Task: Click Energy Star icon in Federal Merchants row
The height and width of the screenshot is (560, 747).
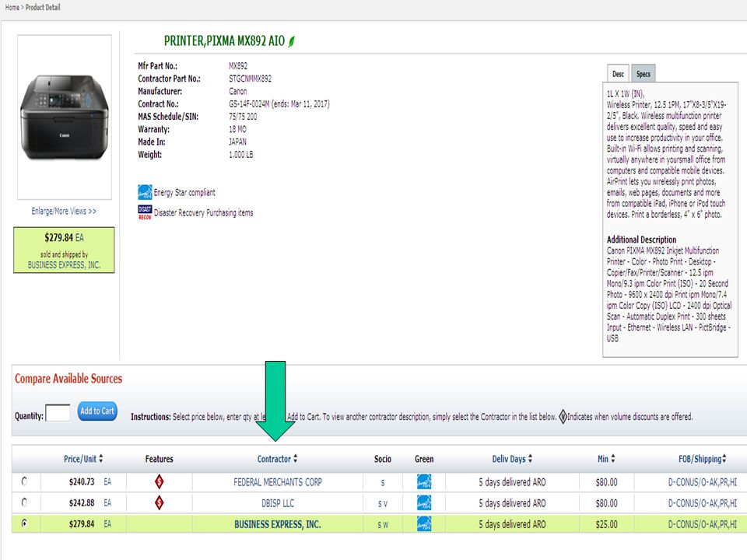Action: point(424,482)
